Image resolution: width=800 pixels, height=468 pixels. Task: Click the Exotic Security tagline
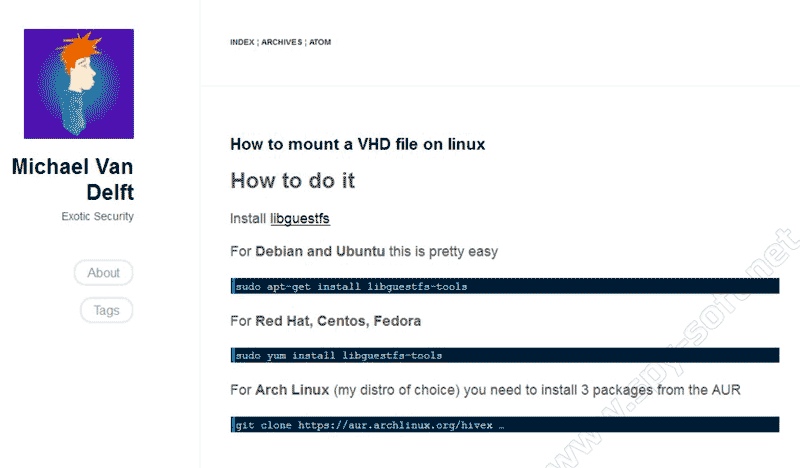click(x=97, y=216)
